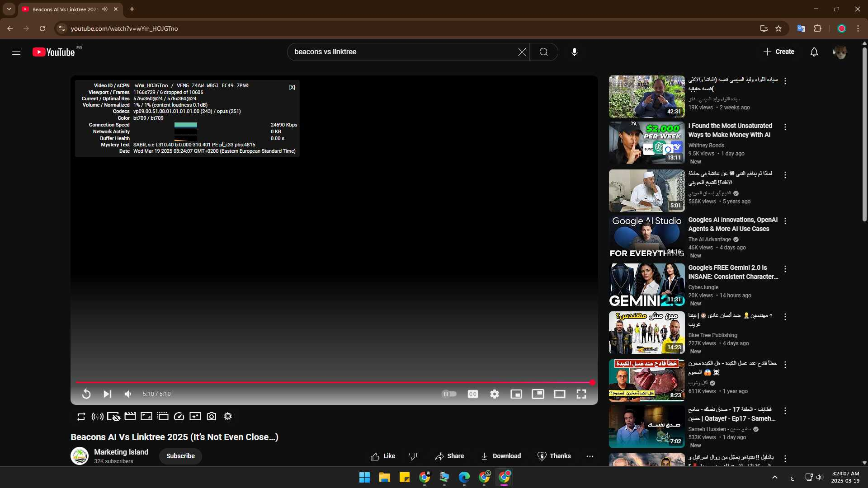Click the red playhead at the progress end
The width and height of the screenshot is (868, 488).
592,383
